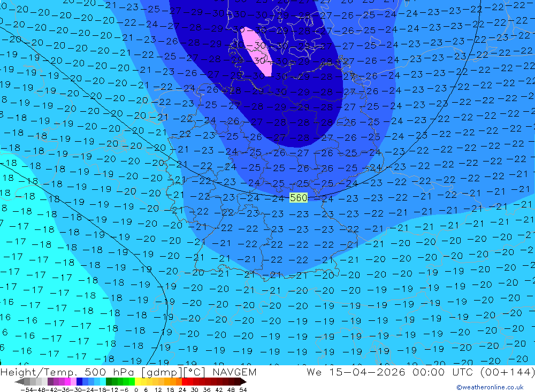The width and height of the screenshot is (535, 392).
Task: Click the light pink legend segment
Action: (73, 382)
